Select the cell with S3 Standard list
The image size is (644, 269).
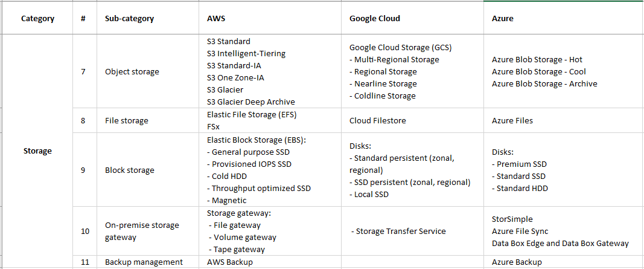point(253,71)
